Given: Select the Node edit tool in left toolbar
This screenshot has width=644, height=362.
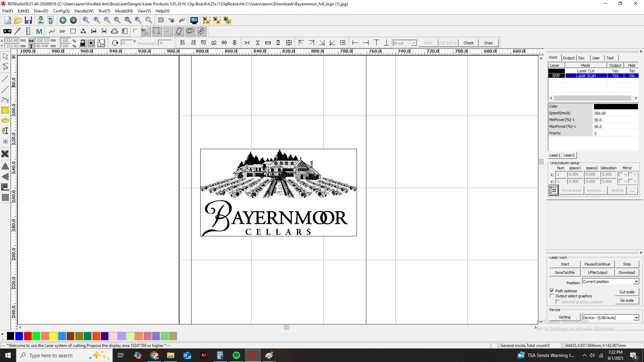Looking at the screenshot, I should pyautogui.click(x=5, y=67).
